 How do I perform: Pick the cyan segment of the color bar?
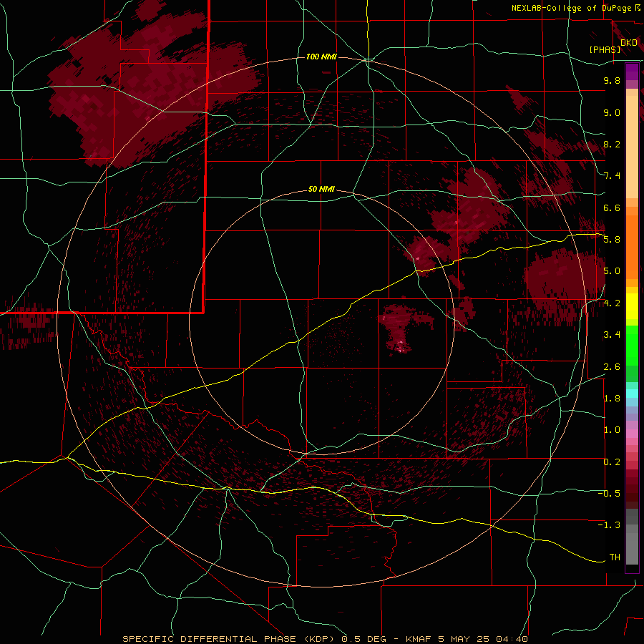click(x=632, y=394)
